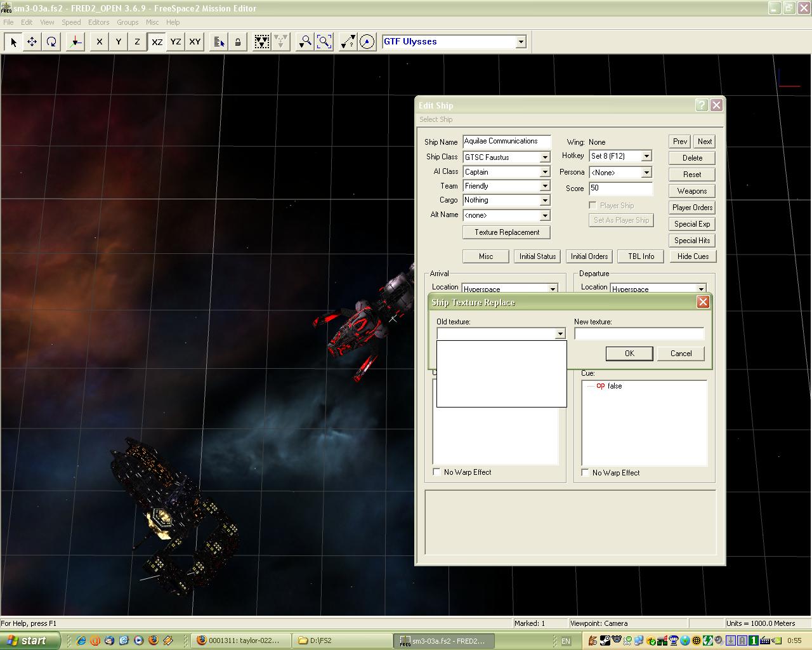The height and width of the screenshot is (650, 812).
Task: Click the Disband Wing toolbar icon
Action: (x=280, y=42)
